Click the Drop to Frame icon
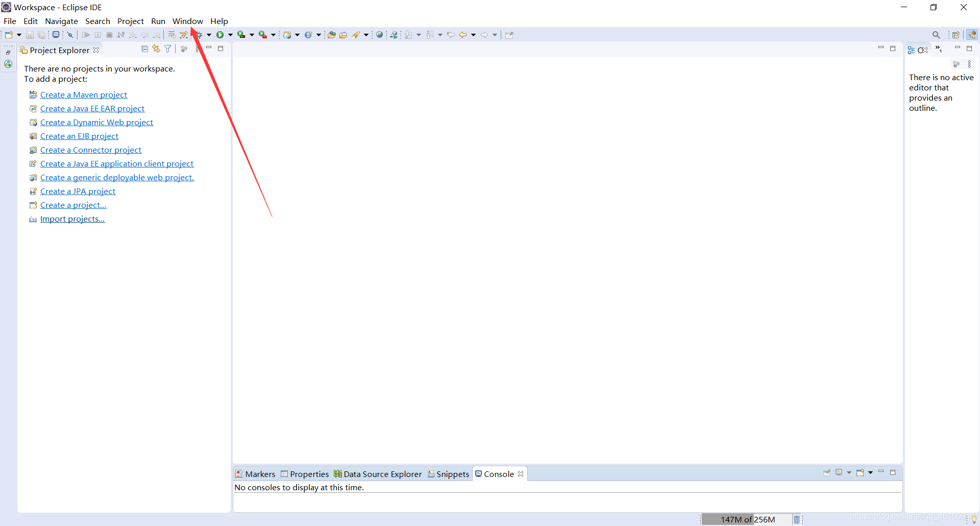The height and width of the screenshot is (526, 980). tap(172, 35)
